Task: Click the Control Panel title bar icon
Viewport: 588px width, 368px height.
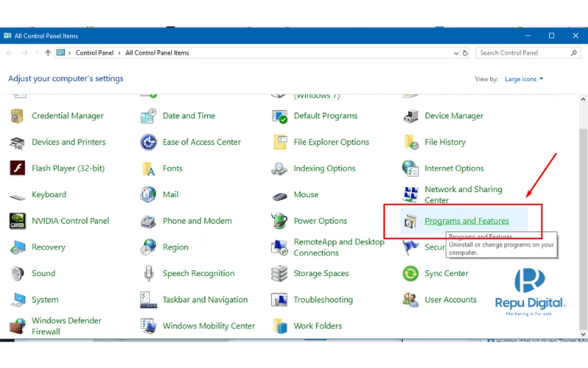Action: 7,35
